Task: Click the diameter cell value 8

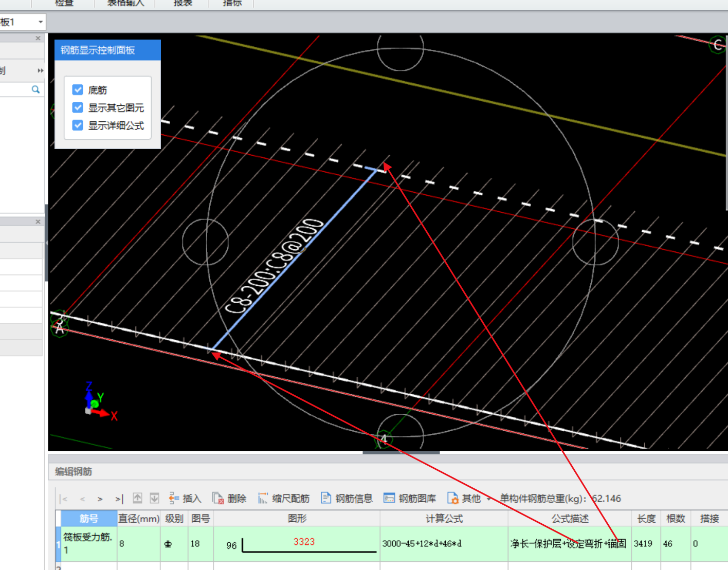Action: (x=139, y=543)
